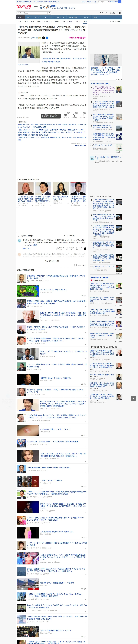Screen dimensions: 138x644
Task: Open 中京テレビNEWS logo beside article title
Action: 77,38
